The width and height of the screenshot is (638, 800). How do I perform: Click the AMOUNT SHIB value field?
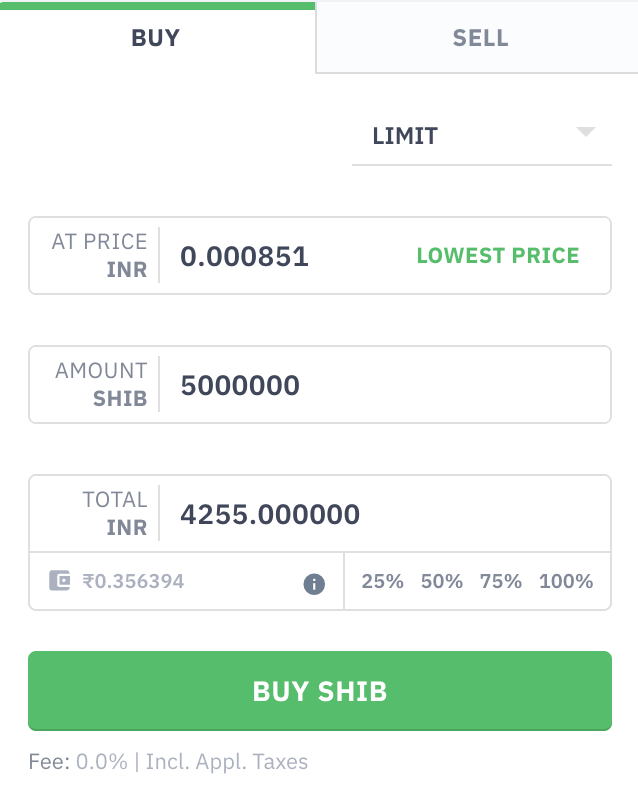(x=380, y=385)
